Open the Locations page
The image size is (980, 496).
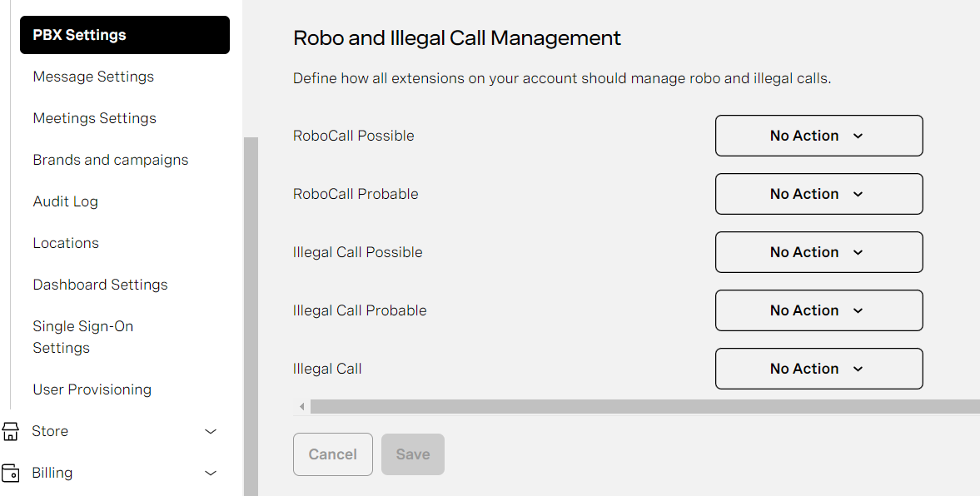(66, 243)
